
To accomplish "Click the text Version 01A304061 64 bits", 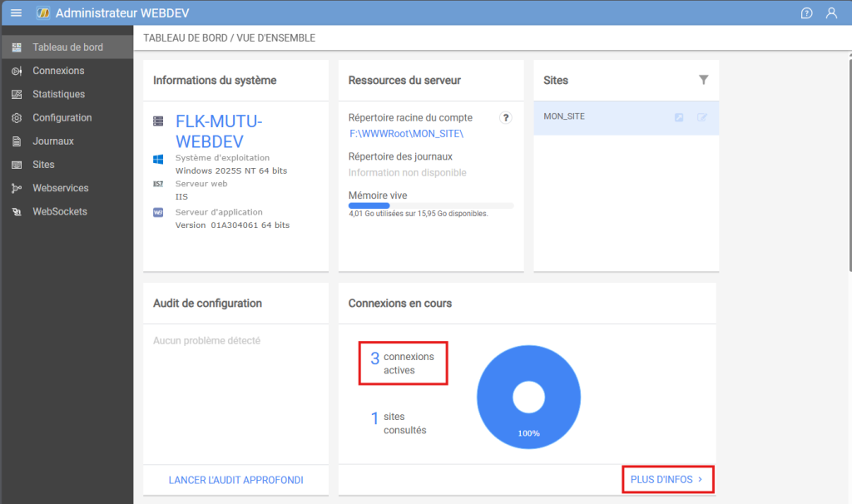I will pos(232,225).
